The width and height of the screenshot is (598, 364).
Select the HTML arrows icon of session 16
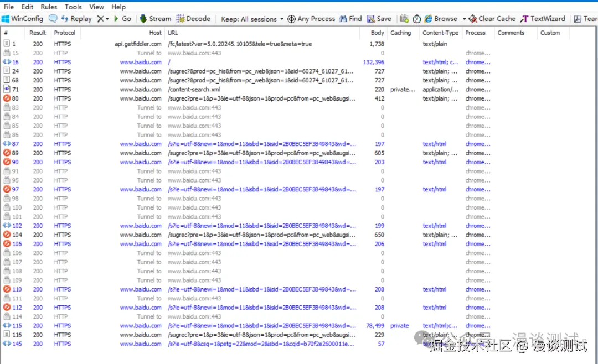(7, 62)
